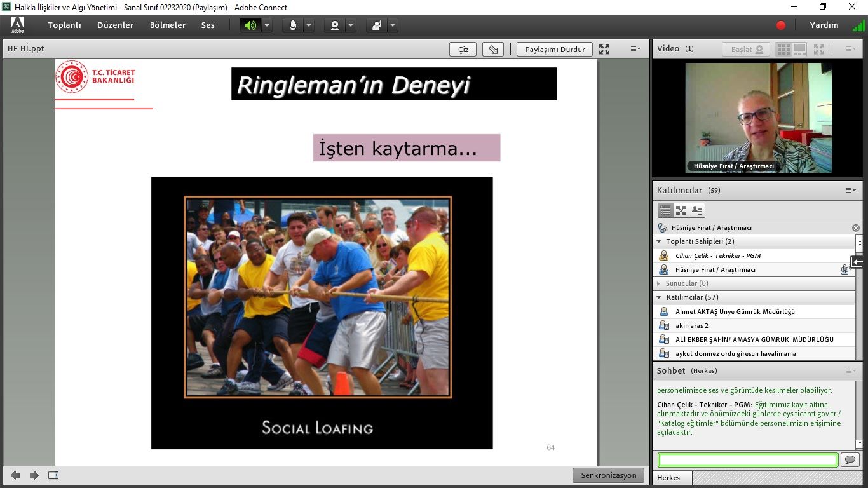Click the red recording indicator icon

click(781, 25)
